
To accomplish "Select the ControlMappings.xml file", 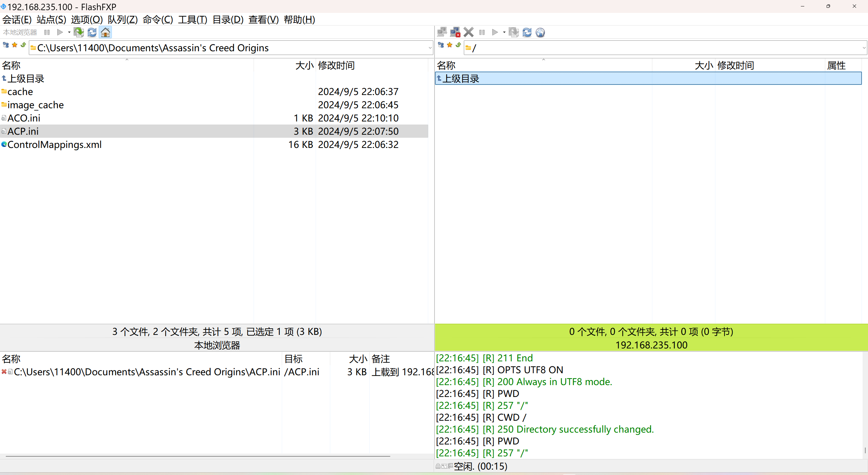I will point(54,145).
